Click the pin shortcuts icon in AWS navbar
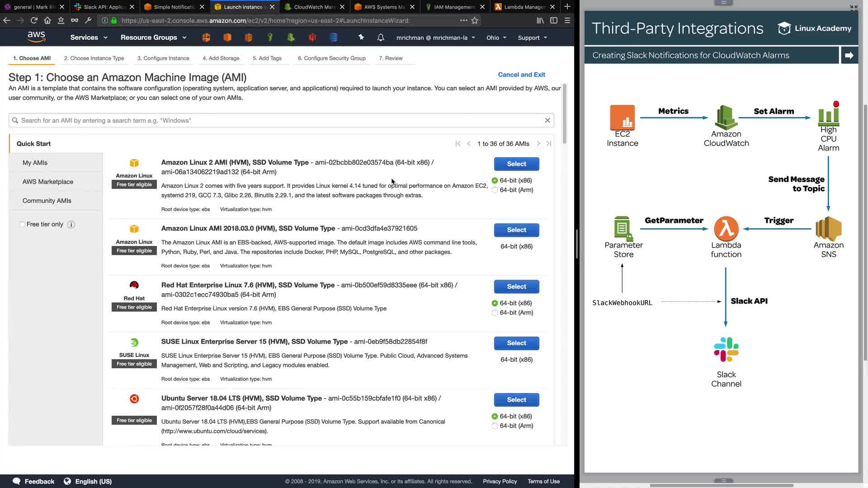This screenshot has height=488, width=868. click(x=361, y=38)
